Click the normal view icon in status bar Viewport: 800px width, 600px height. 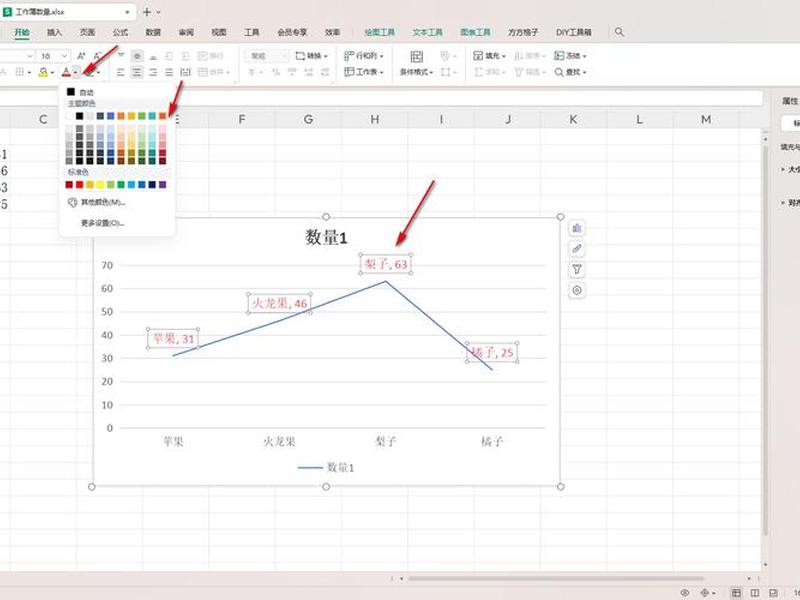coord(736,592)
